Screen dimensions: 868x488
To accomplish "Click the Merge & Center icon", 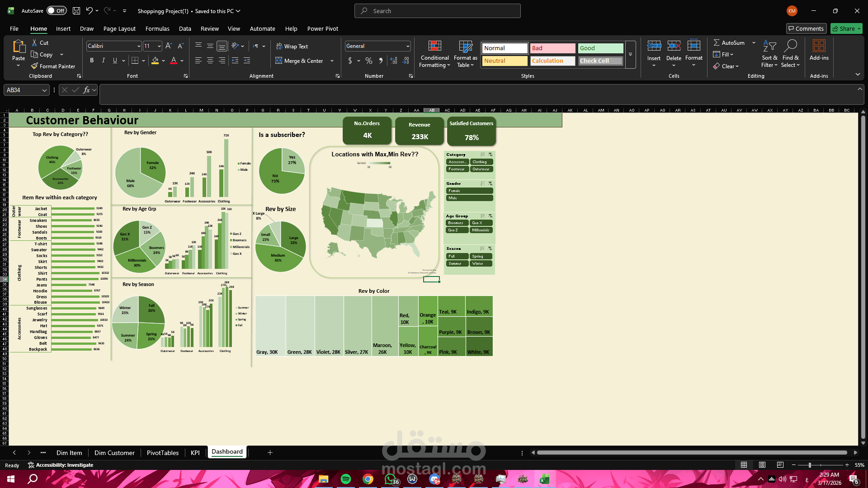I will coord(279,61).
